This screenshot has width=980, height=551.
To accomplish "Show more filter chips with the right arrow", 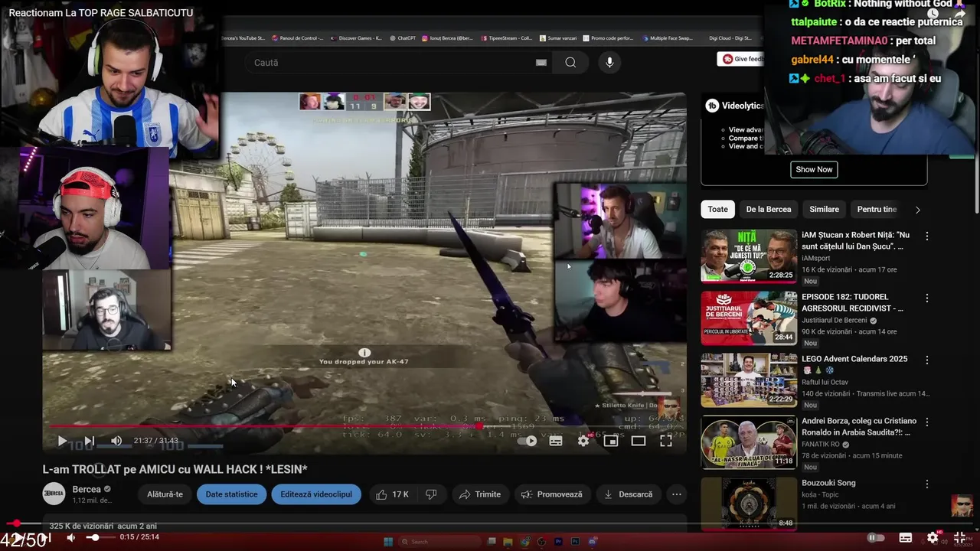I will click(x=917, y=210).
